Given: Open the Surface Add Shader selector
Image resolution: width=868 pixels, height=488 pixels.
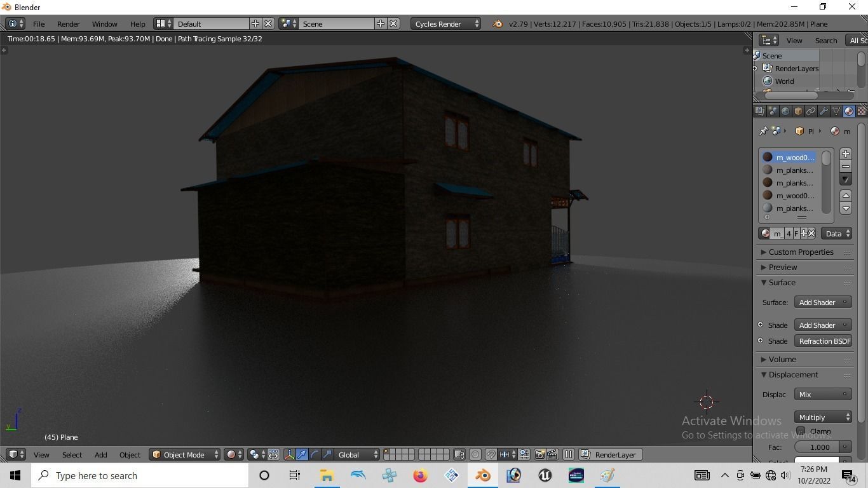Looking at the screenshot, I should click(x=823, y=302).
